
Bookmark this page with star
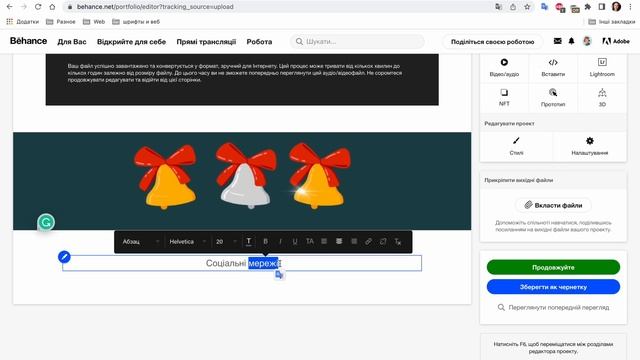tap(527, 7)
